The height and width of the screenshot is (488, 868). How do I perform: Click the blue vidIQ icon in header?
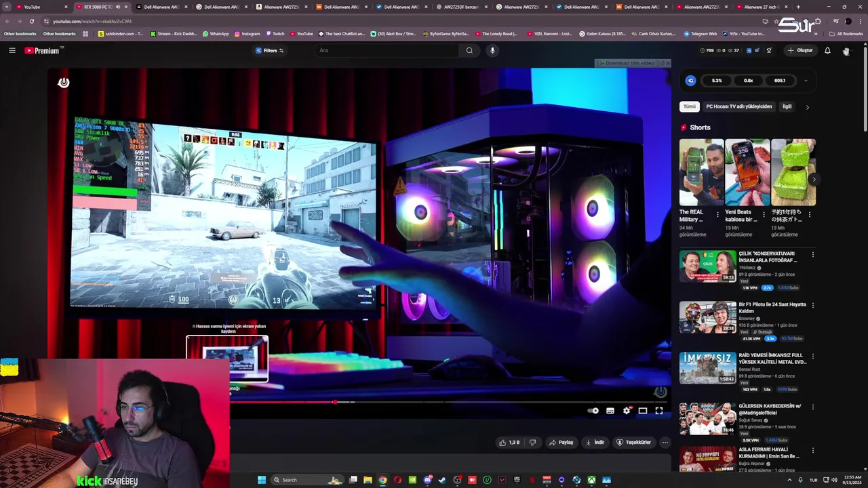click(749, 50)
